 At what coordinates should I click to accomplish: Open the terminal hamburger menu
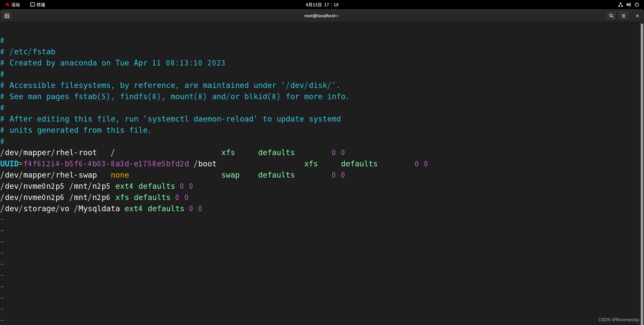[624, 16]
